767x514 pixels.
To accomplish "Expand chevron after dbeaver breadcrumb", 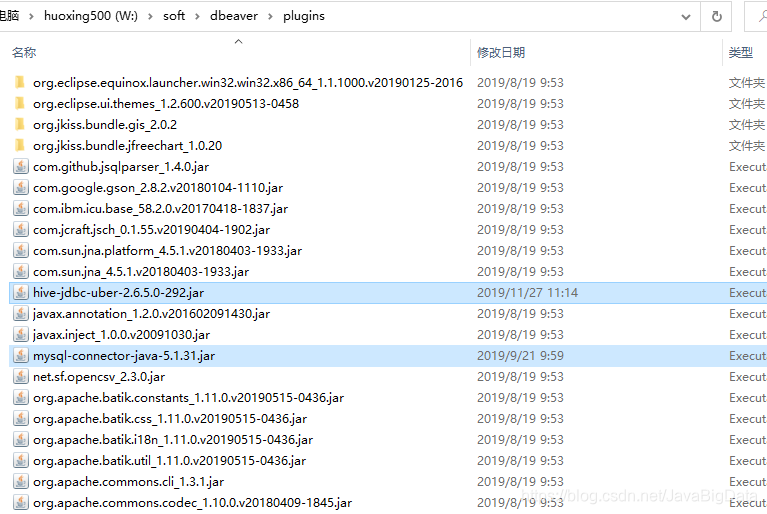I will coord(271,17).
